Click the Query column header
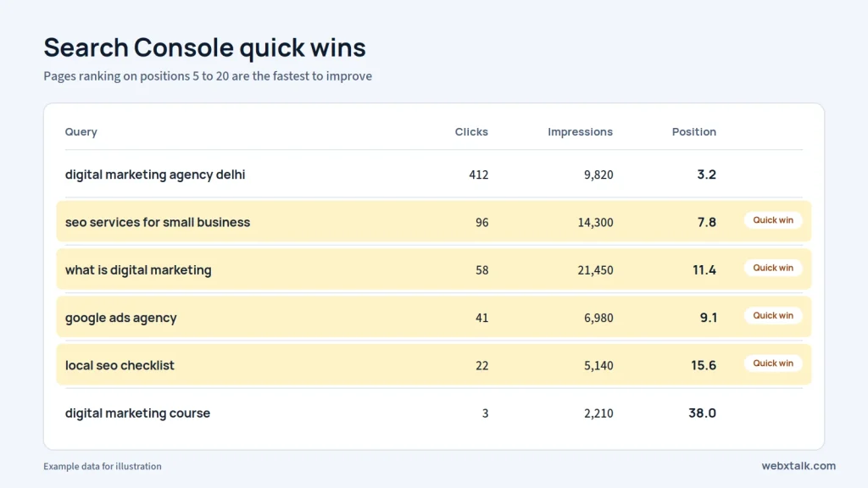The width and height of the screenshot is (868, 488). click(81, 131)
